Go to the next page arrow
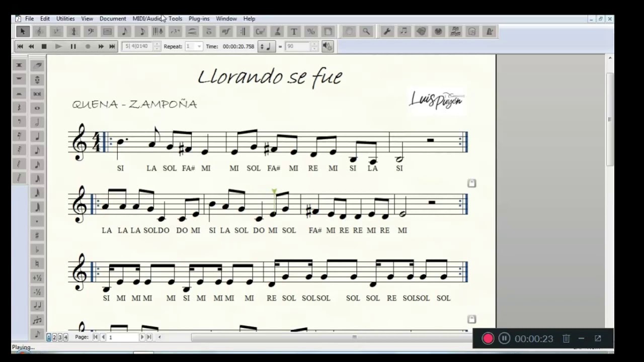The image size is (644, 362). [142, 337]
